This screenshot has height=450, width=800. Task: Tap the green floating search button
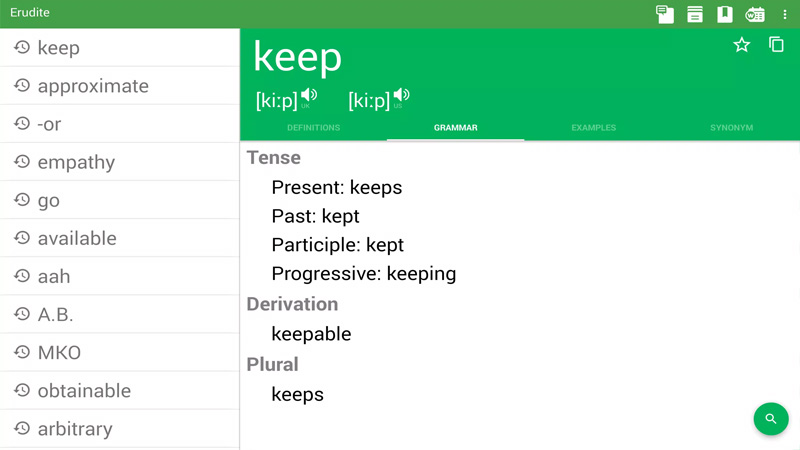770,418
